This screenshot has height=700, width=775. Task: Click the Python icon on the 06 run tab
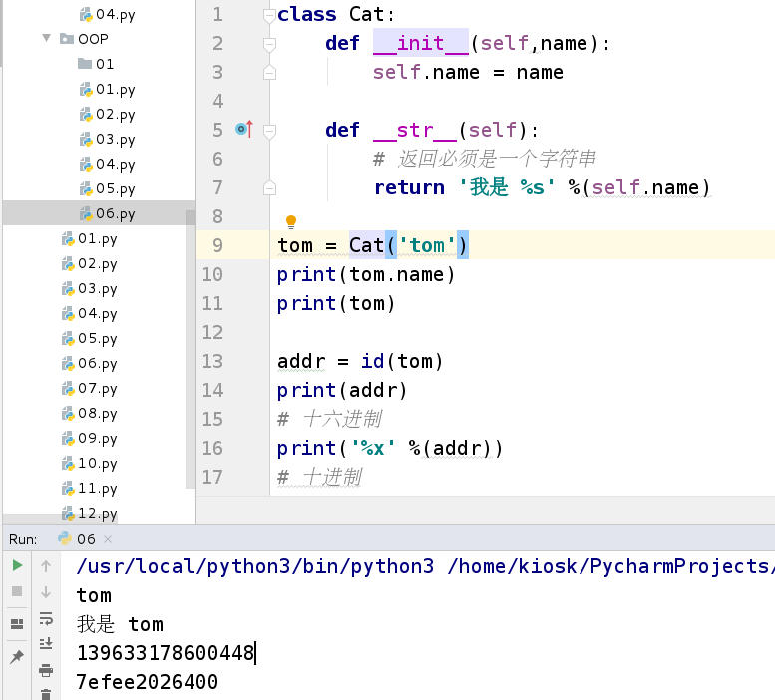pyautogui.click(x=65, y=538)
